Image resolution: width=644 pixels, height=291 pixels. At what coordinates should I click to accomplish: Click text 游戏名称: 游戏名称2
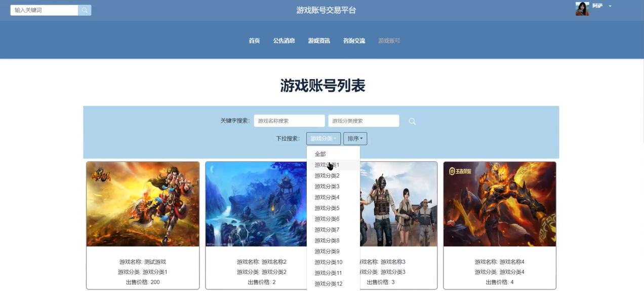pos(262,262)
